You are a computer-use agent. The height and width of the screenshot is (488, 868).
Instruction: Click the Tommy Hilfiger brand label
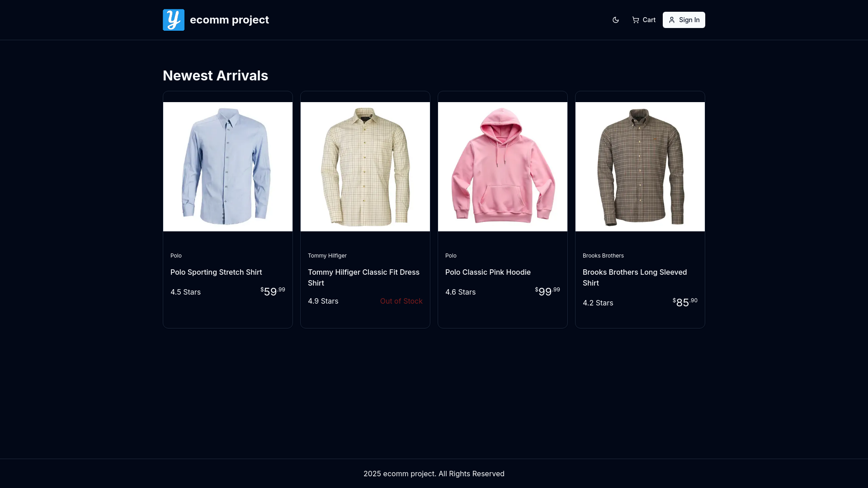tap(327, 256)
